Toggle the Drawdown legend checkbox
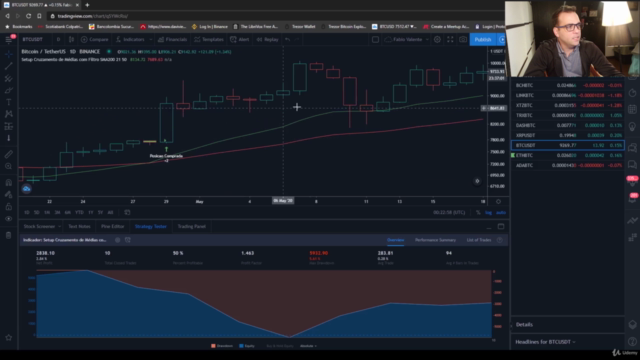 (x=222, y=346)
